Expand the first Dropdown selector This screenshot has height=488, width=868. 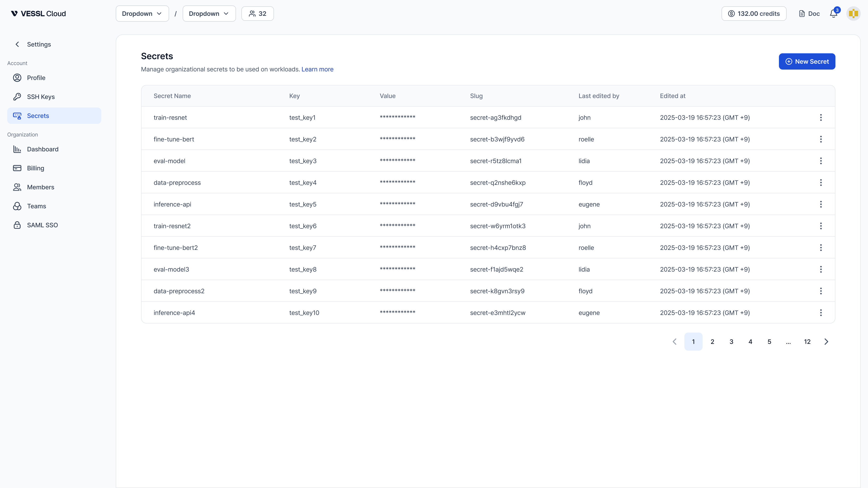click(x=142, y=14)
